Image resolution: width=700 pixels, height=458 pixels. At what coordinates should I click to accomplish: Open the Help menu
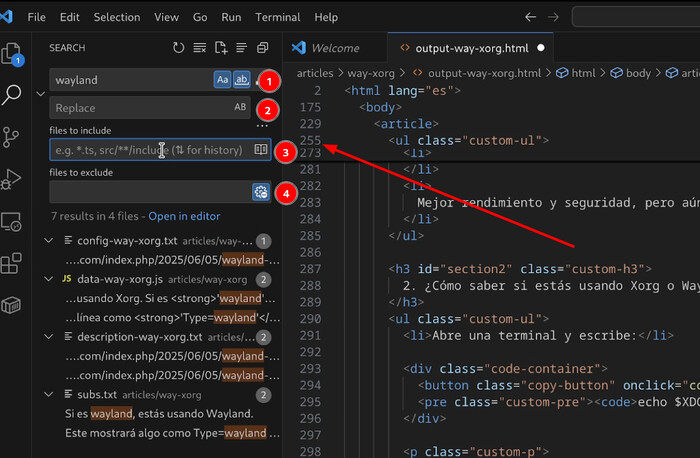pos(326,17)
